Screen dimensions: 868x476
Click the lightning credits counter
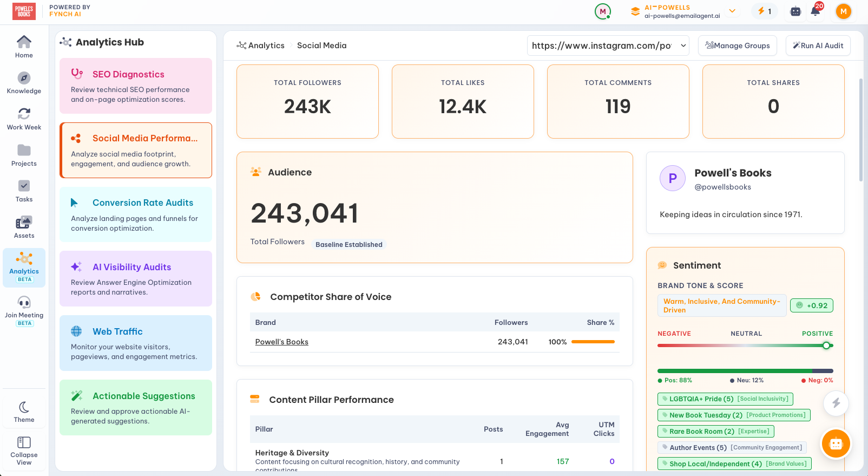click(x=764, y=11)
